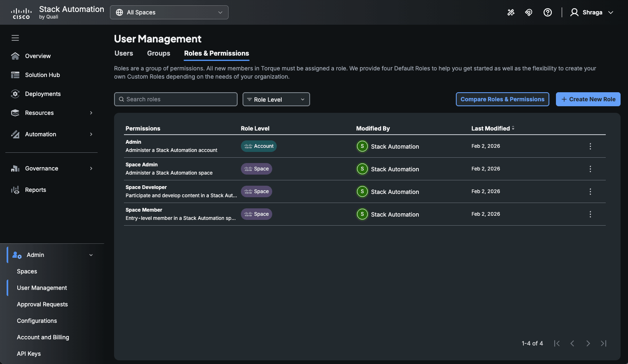Click the green S avatar in the Admin row

pyautogui.click(x=362, y=146)
